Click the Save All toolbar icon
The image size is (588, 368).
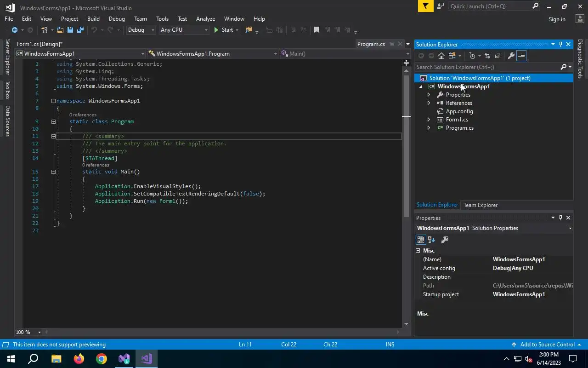(x=80, y=30)
